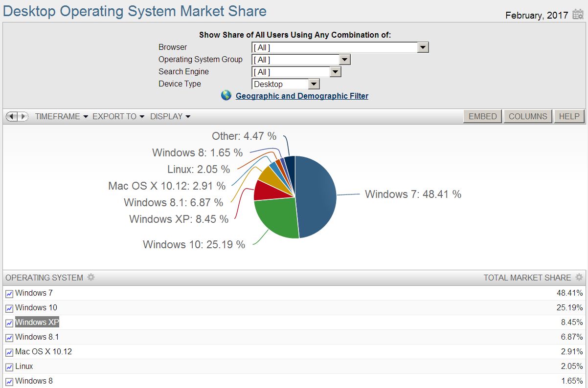Click the globe icon beside Geographic Filter

coord(226,95)
